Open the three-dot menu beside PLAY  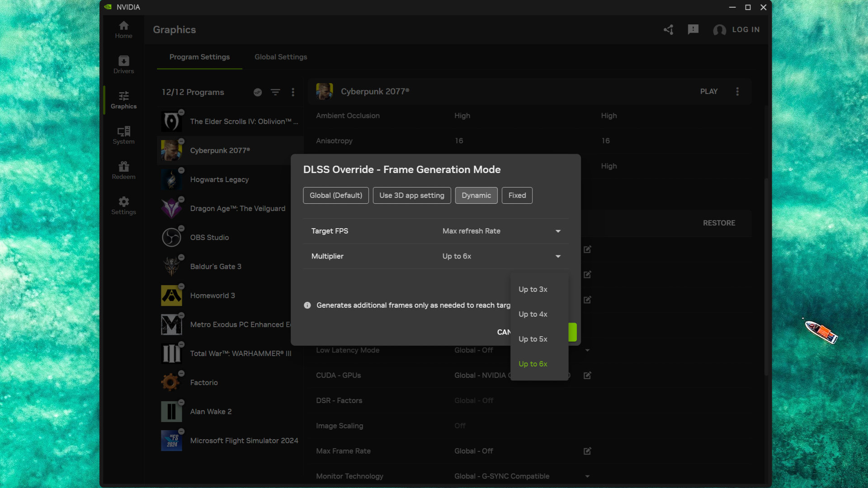[x=737, y=91]
